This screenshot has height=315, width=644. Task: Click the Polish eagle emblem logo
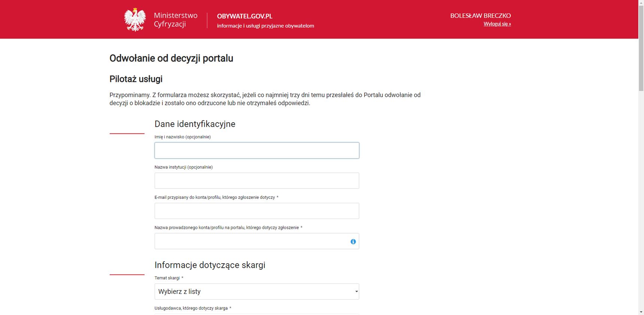click(x=135, y=20)
